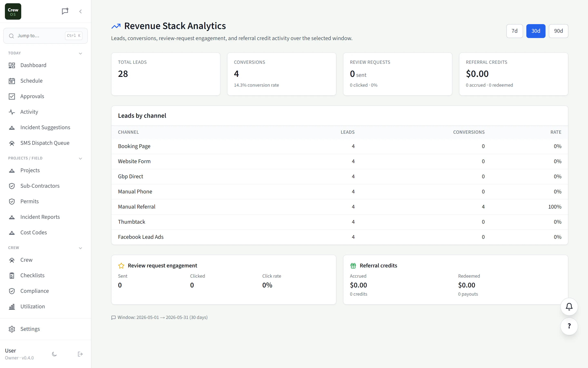Open help with the question mark button
The image size is (588, 368).
[569, 326]
